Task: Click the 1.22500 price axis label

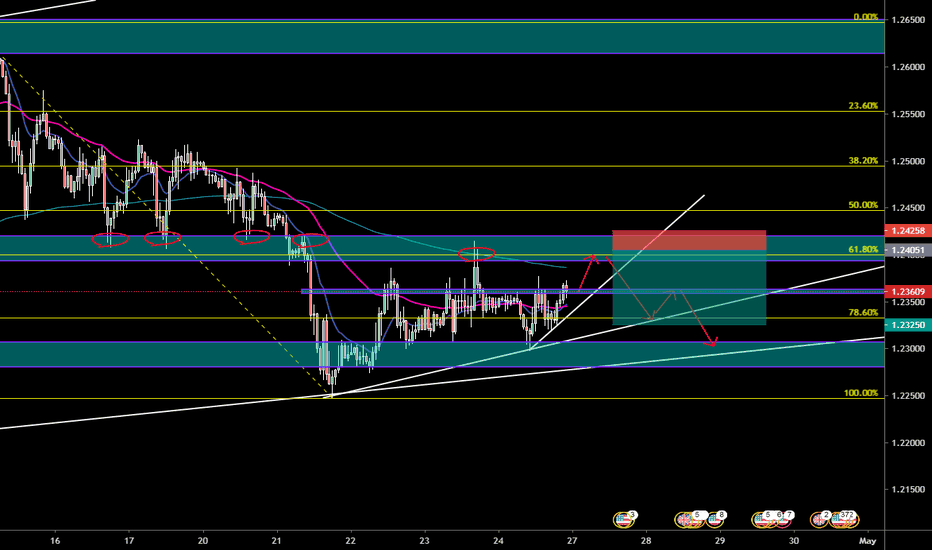Action: click(908, 396)
